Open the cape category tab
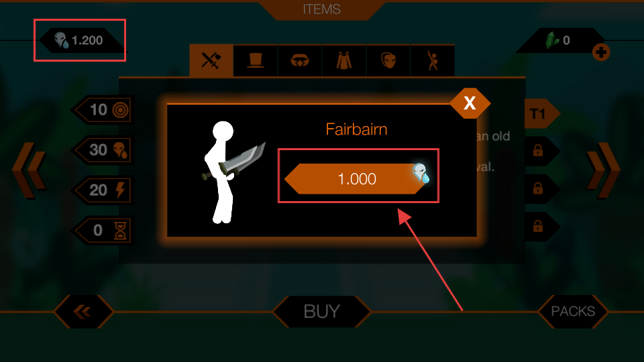Viewport: 644px width, 362px height. pos(344,61)
